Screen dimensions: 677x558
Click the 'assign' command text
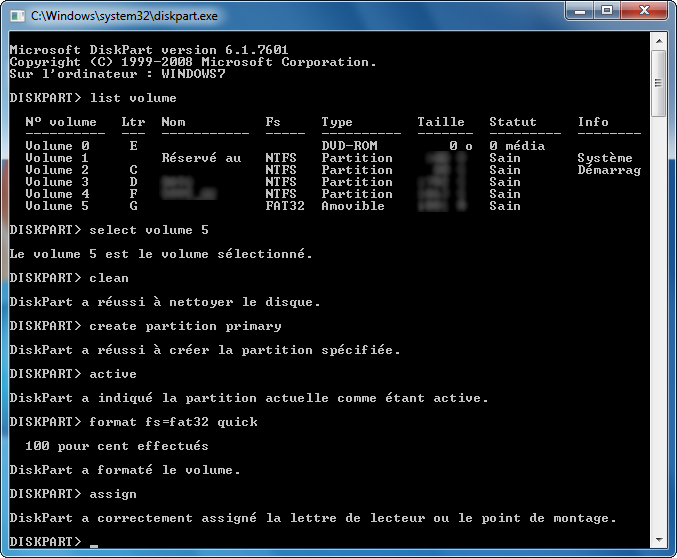tap(113, 494)
